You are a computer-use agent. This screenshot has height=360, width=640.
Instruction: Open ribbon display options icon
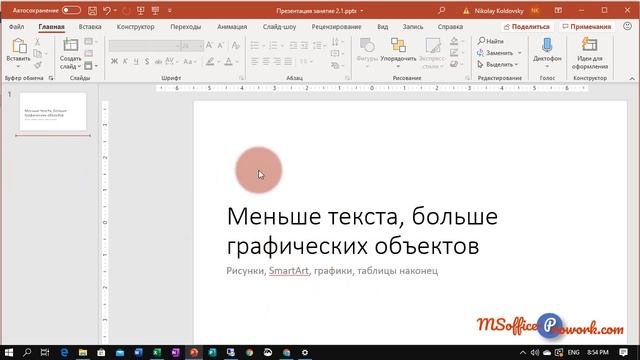click(x=558, y=11)
